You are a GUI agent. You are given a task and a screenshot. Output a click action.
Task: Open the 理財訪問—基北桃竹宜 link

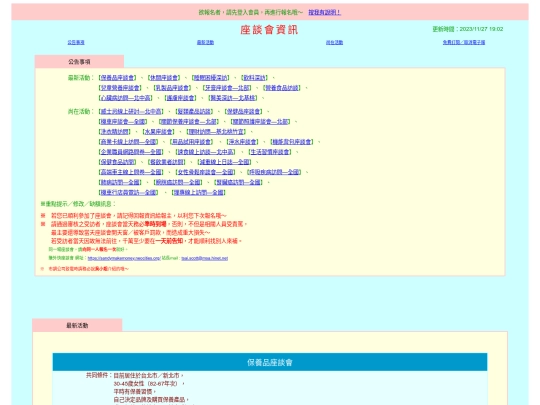click(x=216, y=132)
